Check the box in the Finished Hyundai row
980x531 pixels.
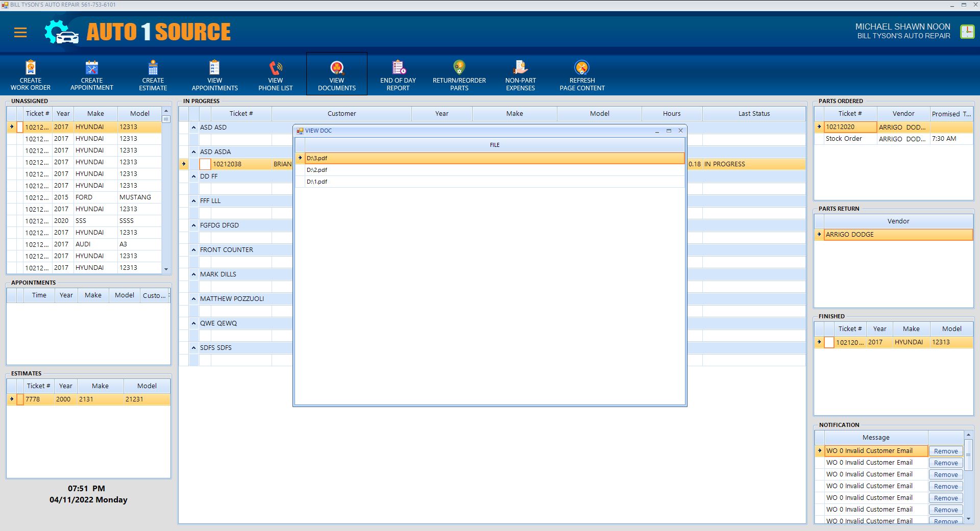(829, 342)
